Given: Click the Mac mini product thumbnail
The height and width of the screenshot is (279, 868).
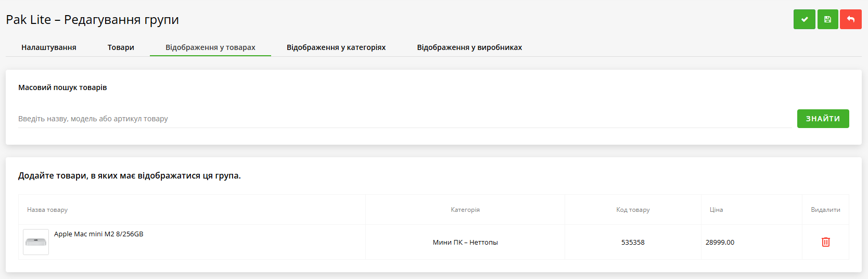Looking at the screenshot, I should [x=36, y=242].
